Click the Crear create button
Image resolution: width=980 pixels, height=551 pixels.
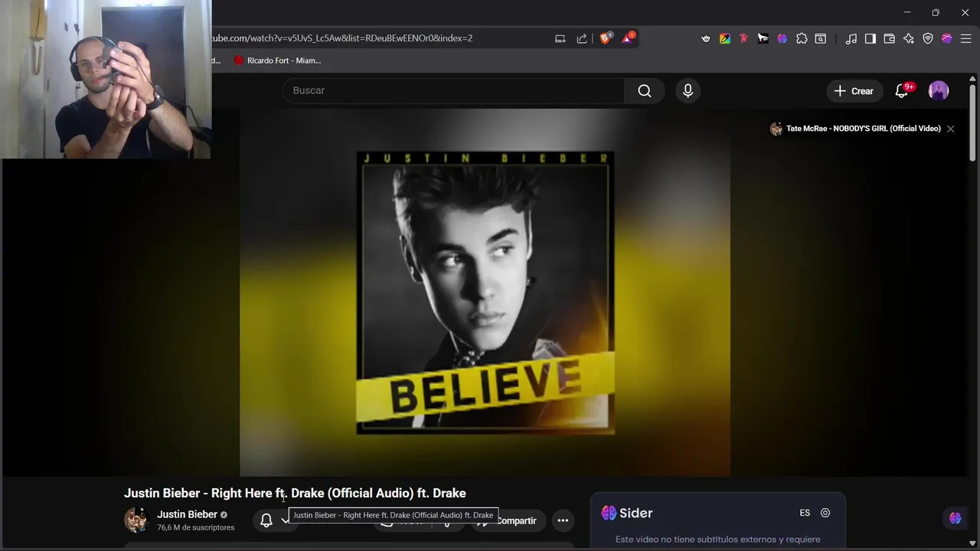(x=854, y=91)
